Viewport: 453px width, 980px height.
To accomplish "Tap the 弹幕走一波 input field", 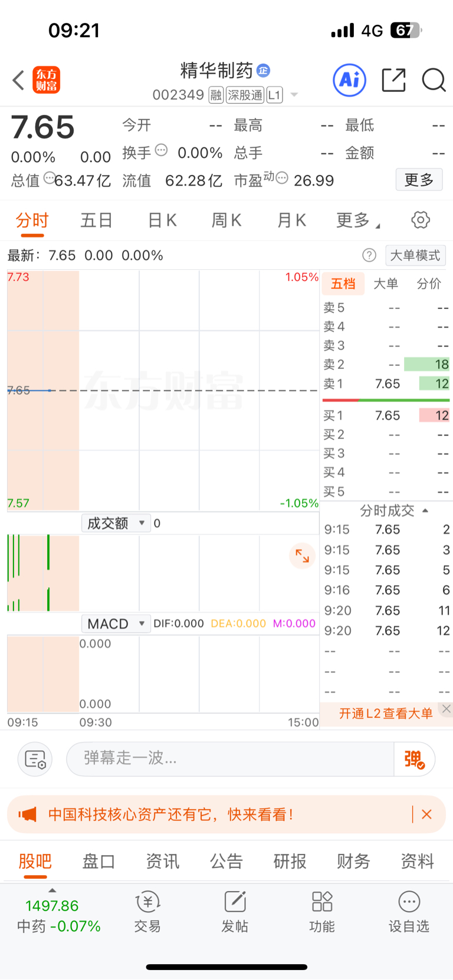I will pos(230,759).
